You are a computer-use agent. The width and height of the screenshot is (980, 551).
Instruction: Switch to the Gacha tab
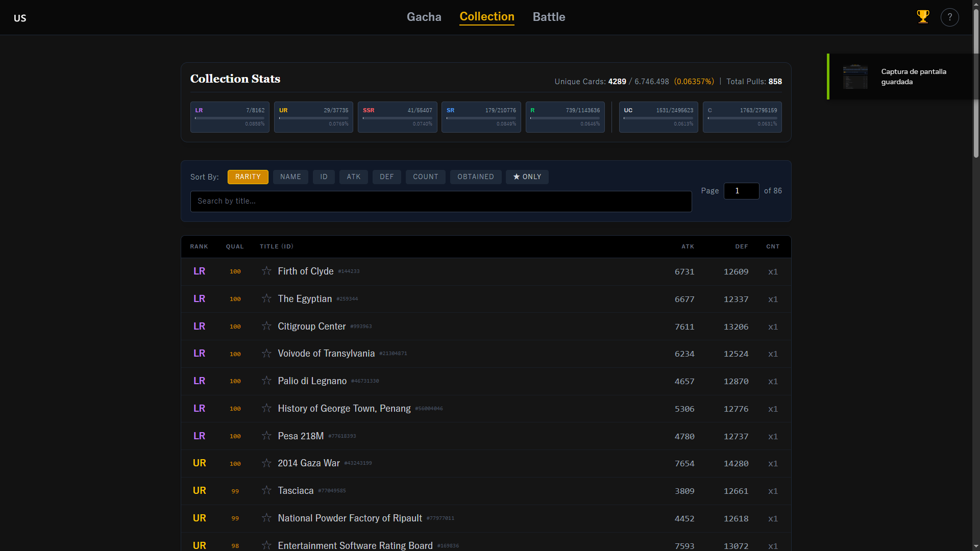[x=424, y=17]
